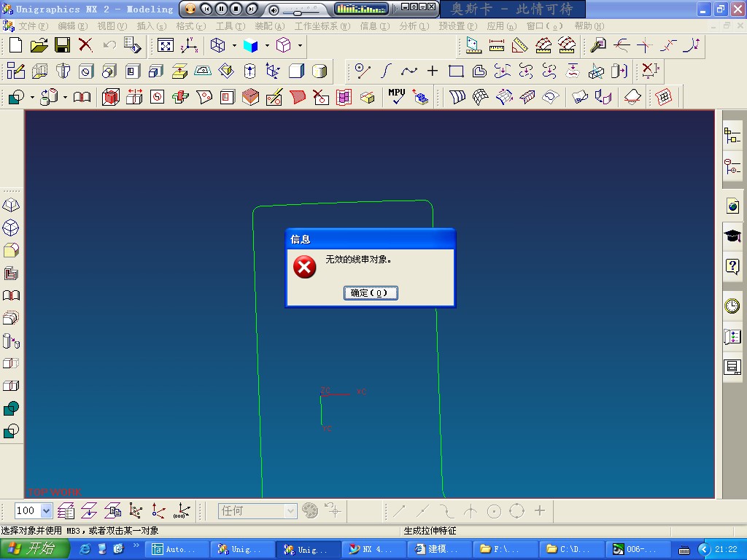Expand the 100 layer combo box
Viewport: 747px width, 560px height.
pyautogui.click(x=46, y=511)
